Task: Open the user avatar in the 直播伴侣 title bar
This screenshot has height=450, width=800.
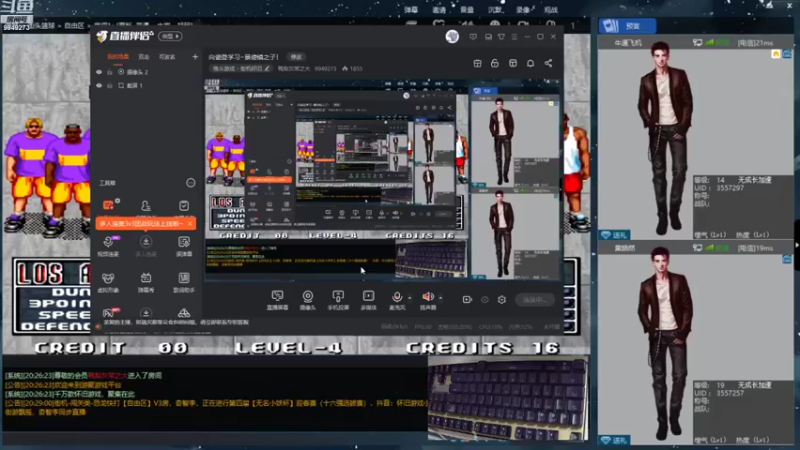Action: pos(452,37)
